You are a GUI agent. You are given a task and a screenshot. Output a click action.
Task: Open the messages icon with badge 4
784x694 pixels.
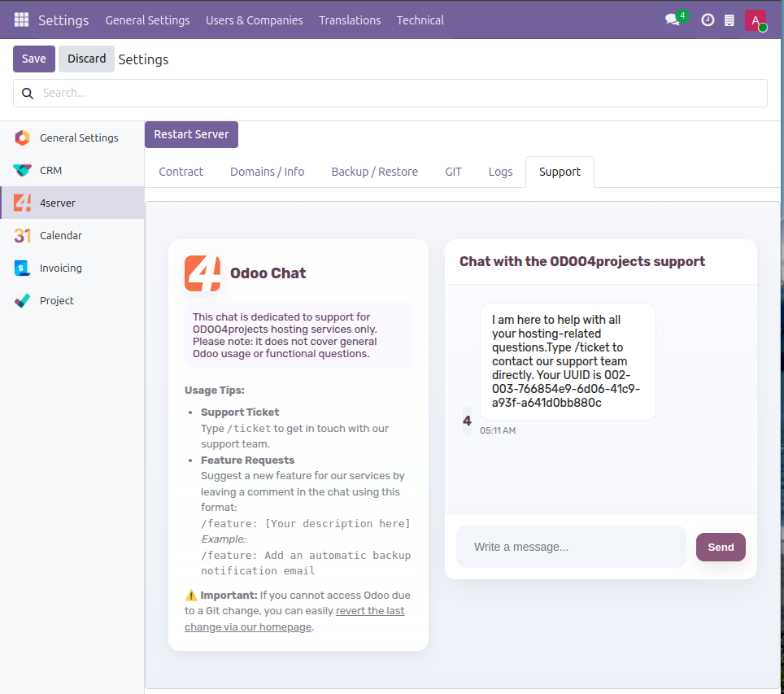673,20
